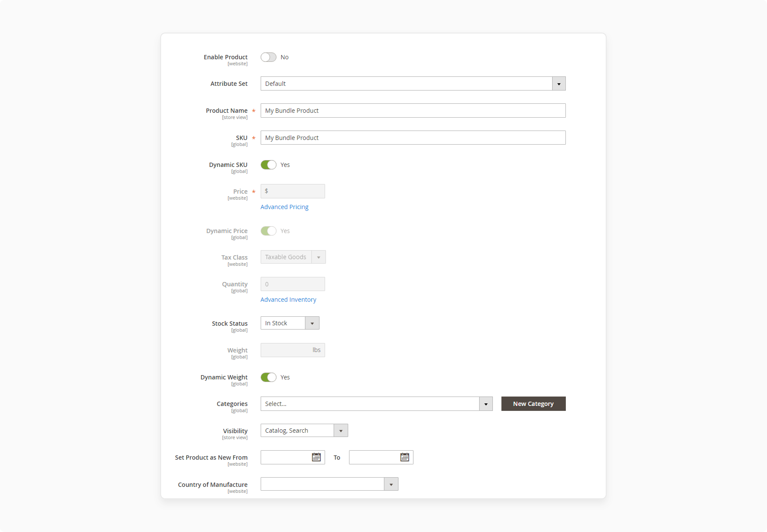This screenshot has width=767, height=532.
Task: Click the New Category button
Action: click(x=533, y=404)
